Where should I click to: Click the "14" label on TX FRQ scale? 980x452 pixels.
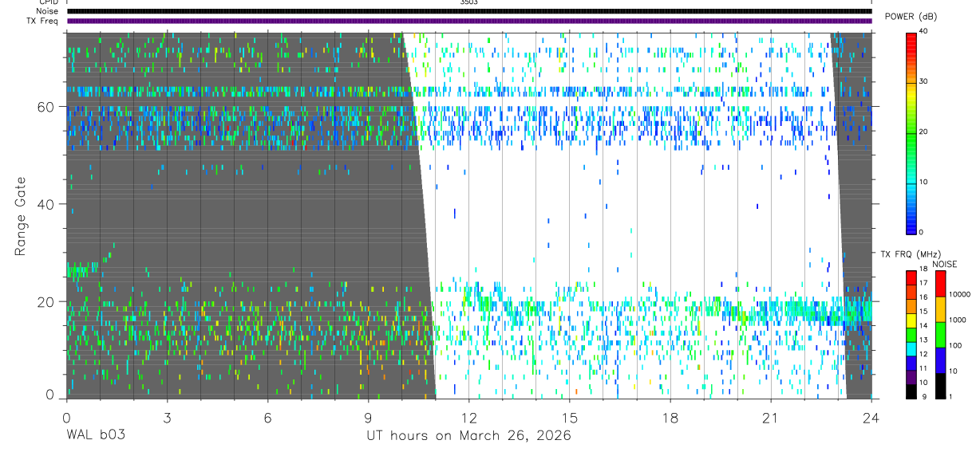tap(923, 326)
